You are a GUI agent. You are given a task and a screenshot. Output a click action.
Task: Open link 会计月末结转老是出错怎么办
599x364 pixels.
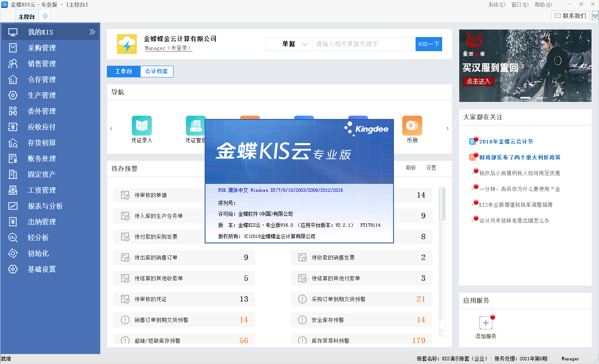514,220
